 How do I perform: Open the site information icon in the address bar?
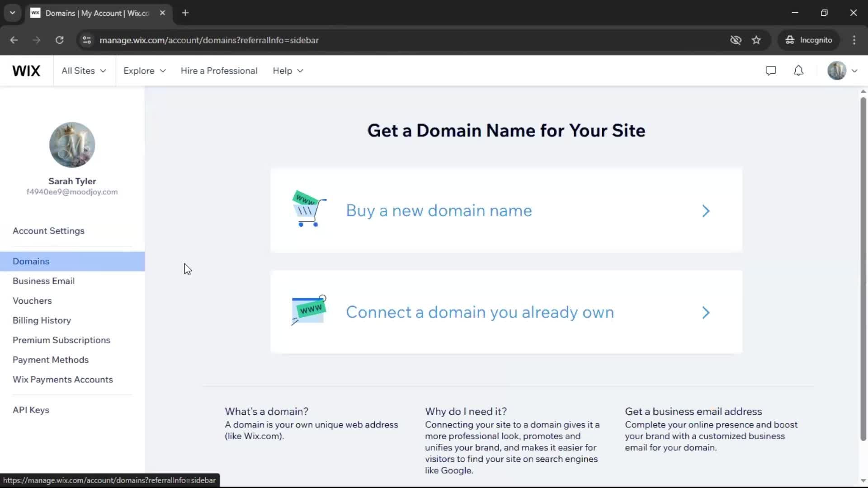click(x=87, y=40)
